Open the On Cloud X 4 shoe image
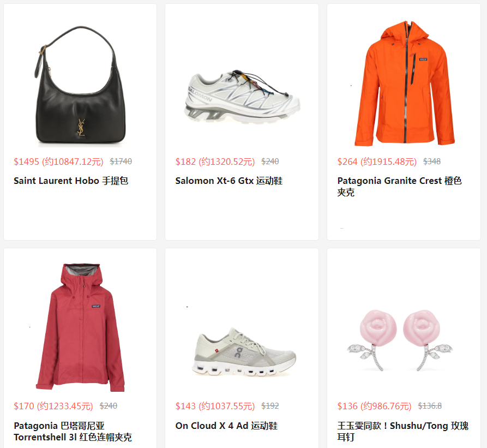Screen dimensions: 487x448 [244, 352]
